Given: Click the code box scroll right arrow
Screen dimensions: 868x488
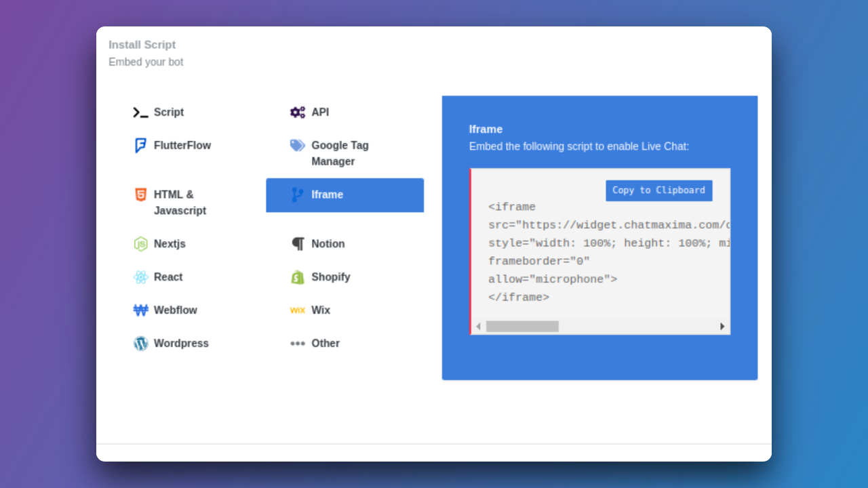Looking at the screenshot, I should tap(722, 327).
